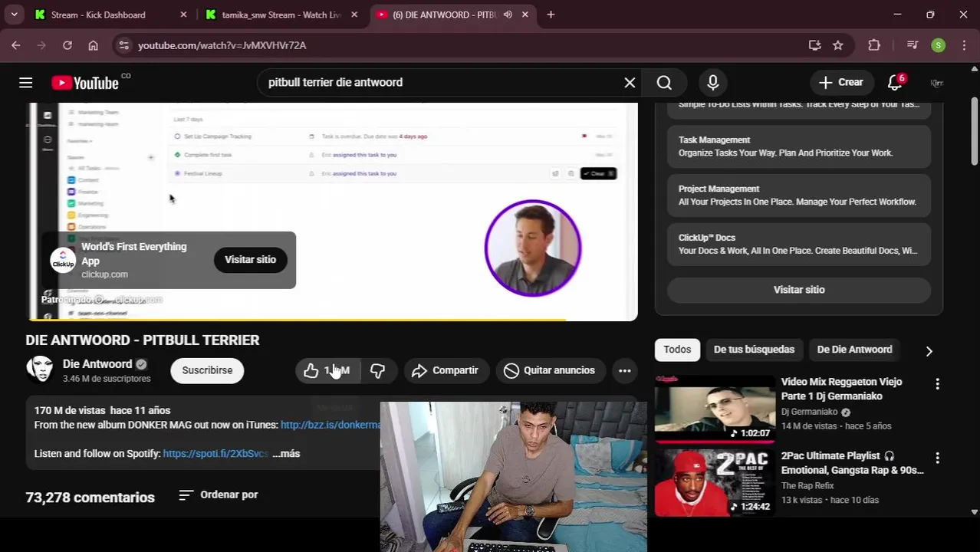
Task: Click the browser address bar URL
Action: coord(222,45)
